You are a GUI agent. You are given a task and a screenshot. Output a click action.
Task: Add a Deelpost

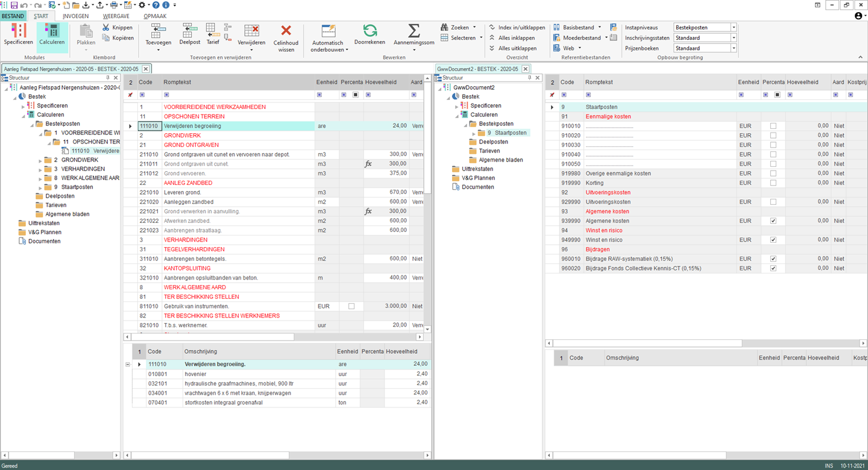click(190, 35)
